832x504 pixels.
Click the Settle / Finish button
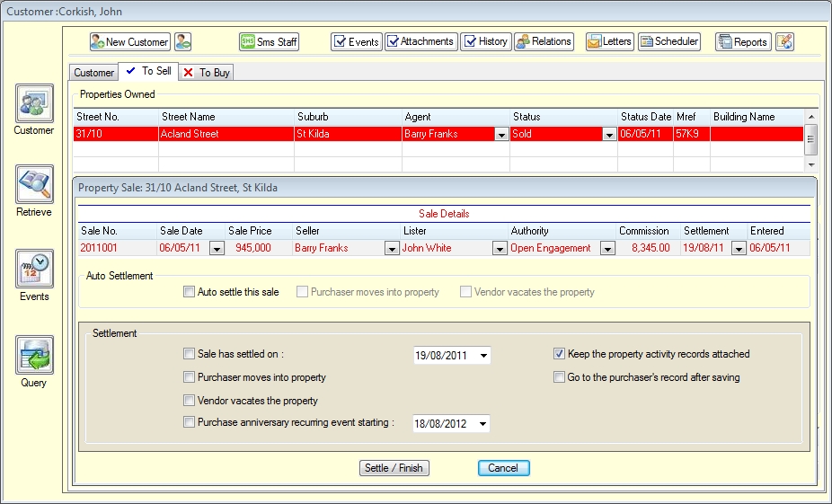coord(394,468)
